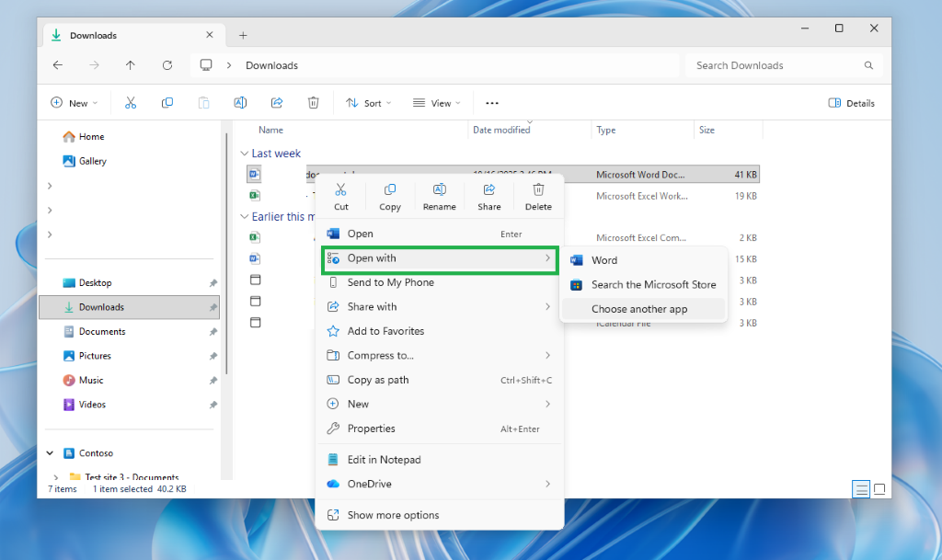Open the New dropdown
Image resolution: width=942 pixels, height=560 pixels.
coord(74,103)
